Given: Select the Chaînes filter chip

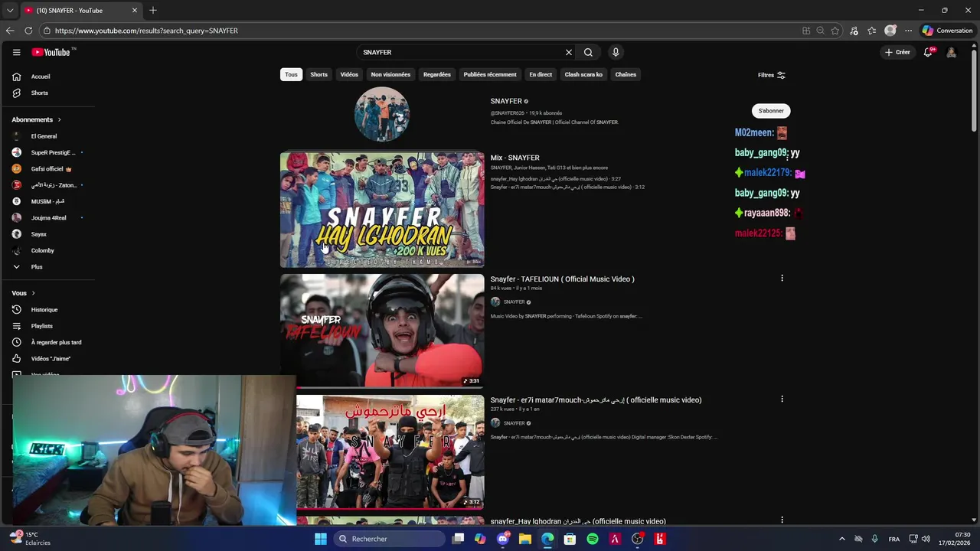Looking at the screenshot, I should 626,74.
